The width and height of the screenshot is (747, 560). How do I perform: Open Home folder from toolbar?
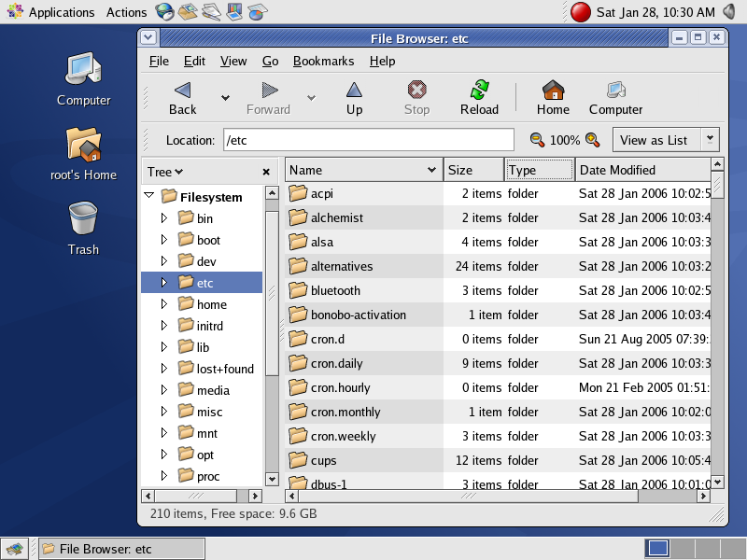coord(553,91)
